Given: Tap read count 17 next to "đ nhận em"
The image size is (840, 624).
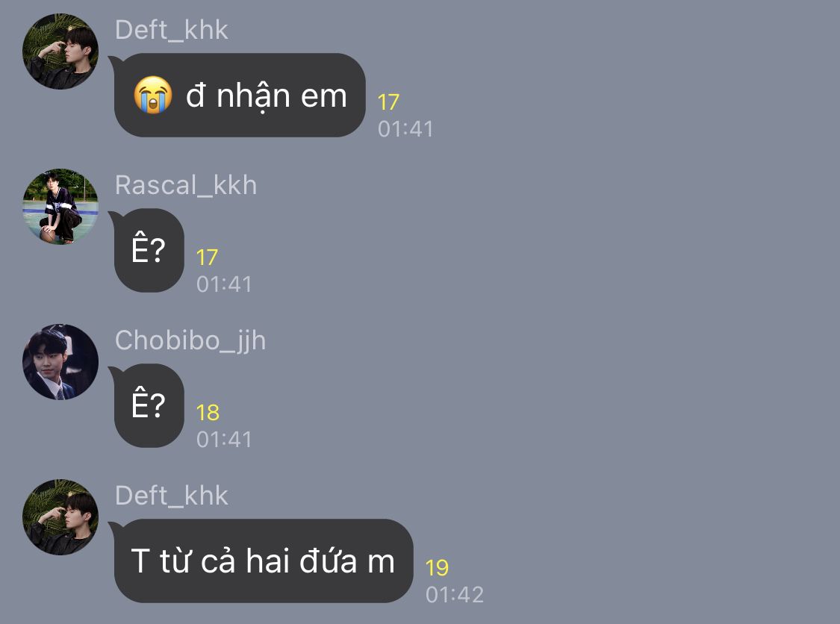Looking at the screenshot, I should click(x=388, y=102).
